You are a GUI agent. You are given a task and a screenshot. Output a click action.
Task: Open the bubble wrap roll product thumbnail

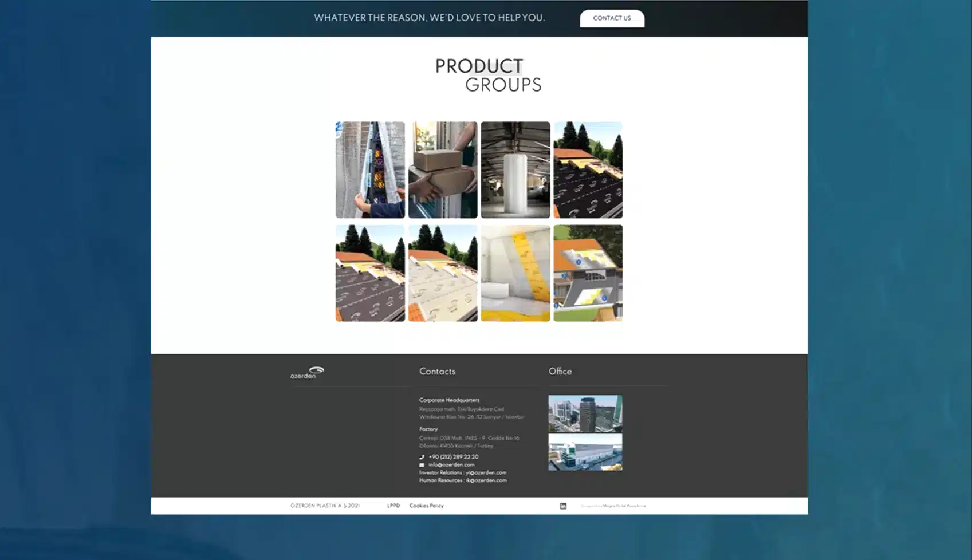(x=515, y=169)
